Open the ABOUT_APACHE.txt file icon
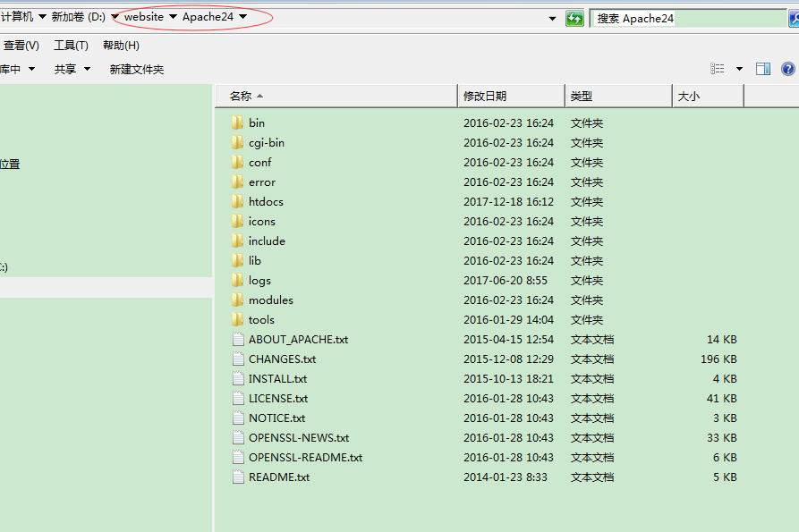This screenshot has width=799, height=532. click(x=237, y=339)
